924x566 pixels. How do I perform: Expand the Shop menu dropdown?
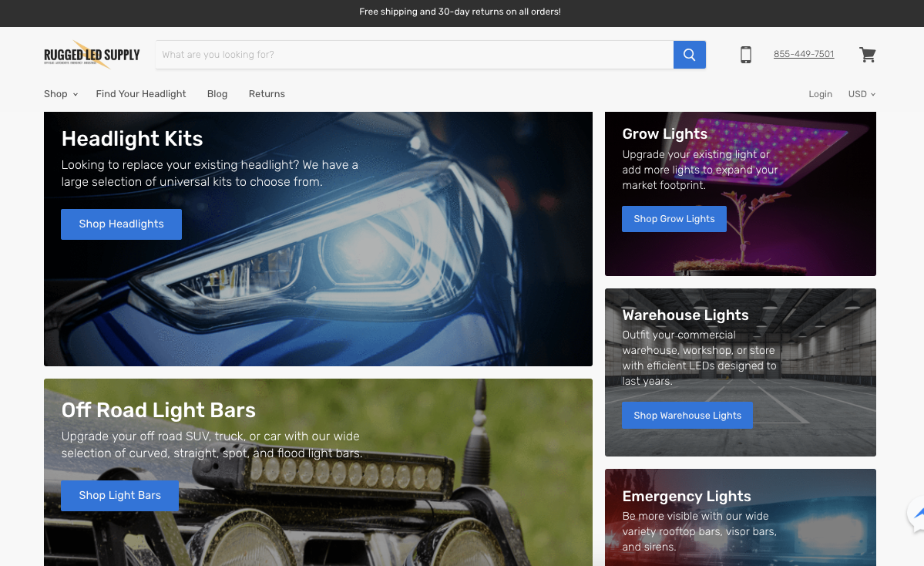[x=61, y=94]
